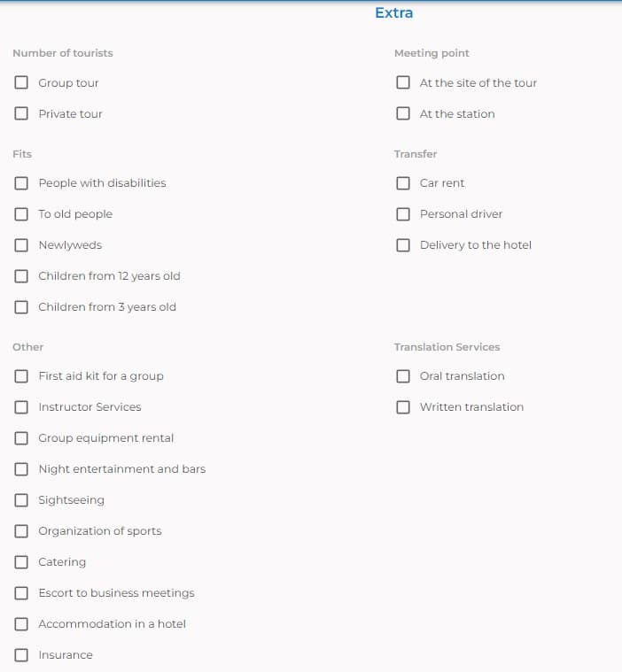Tick Night entertainment and bars
Viewport: 622px width, 672px height.
(x=21, y=469)
